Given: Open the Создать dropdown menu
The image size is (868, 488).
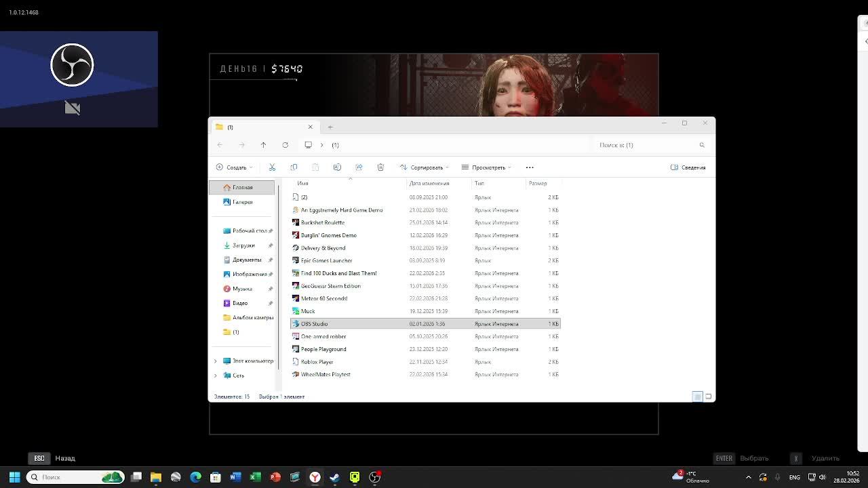Looking at the screenshot, I should 235,167.
